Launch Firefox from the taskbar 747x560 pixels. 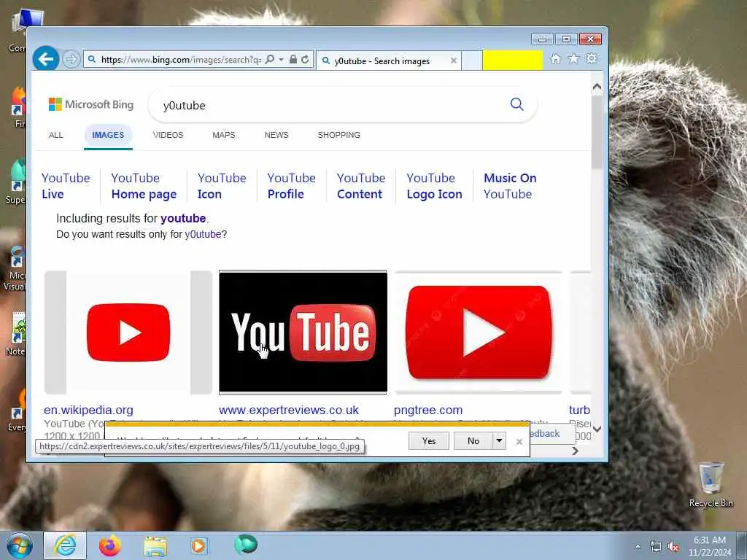(110, 545)
